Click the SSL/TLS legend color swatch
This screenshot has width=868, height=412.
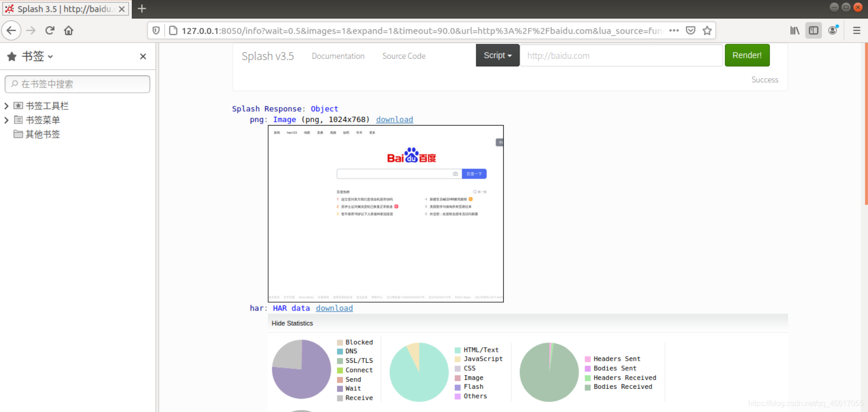click(x=340, y=361)
